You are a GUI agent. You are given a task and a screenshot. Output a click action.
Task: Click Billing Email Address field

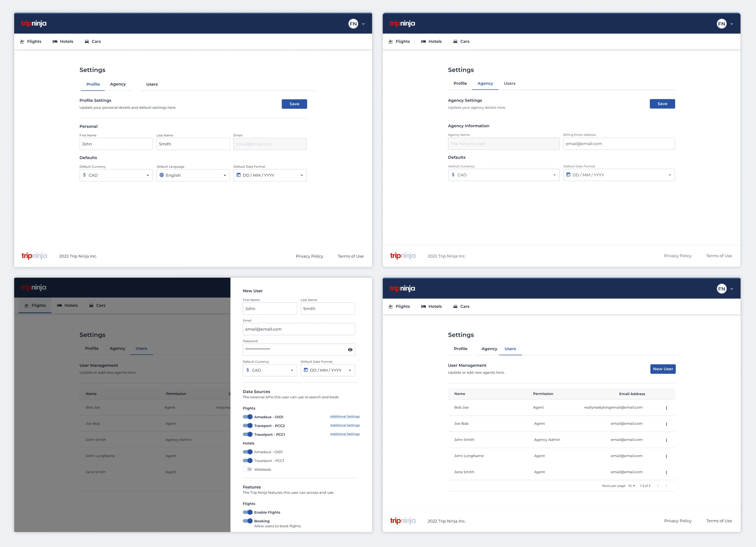point(619,144)
